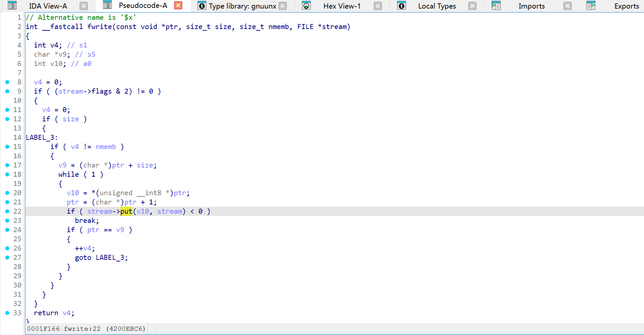Click the Type library gnuunx tab icon
Viewport: 644px width, 335px height.
tap(202, 6)
